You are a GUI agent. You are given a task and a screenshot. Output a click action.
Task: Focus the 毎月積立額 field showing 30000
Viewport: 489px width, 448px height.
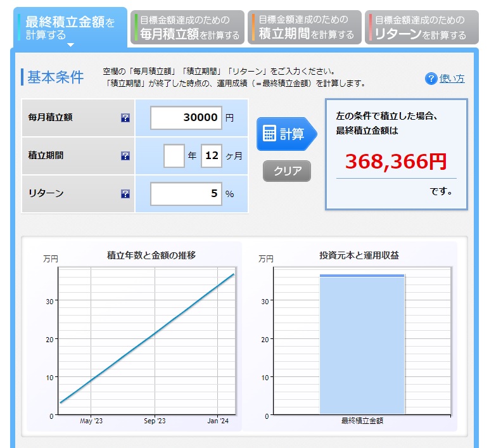pos(186,118)
